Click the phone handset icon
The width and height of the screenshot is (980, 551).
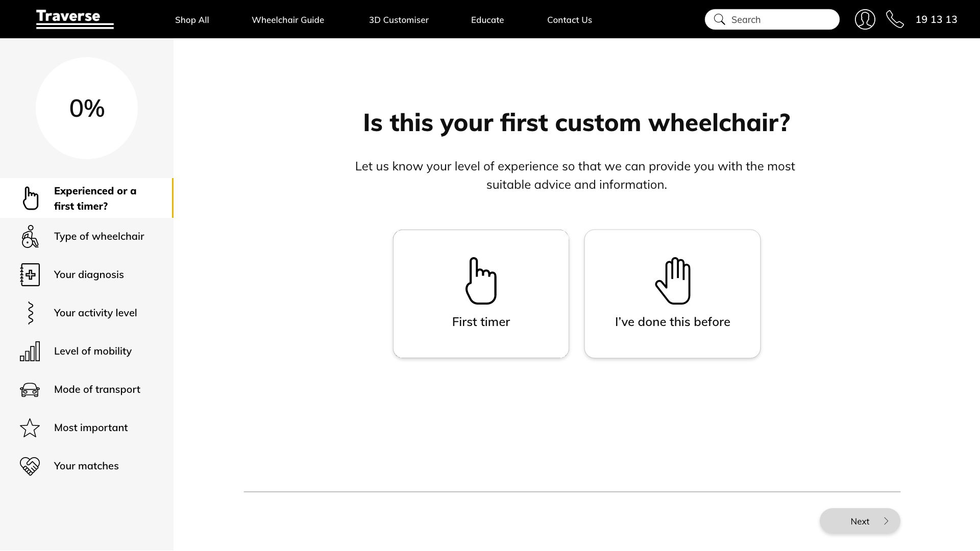point(895,19)
